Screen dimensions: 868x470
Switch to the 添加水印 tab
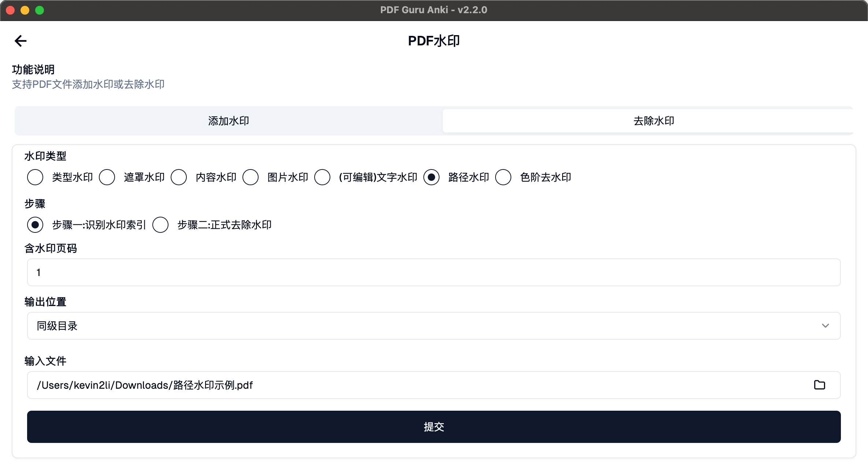[x=229, y=121]
